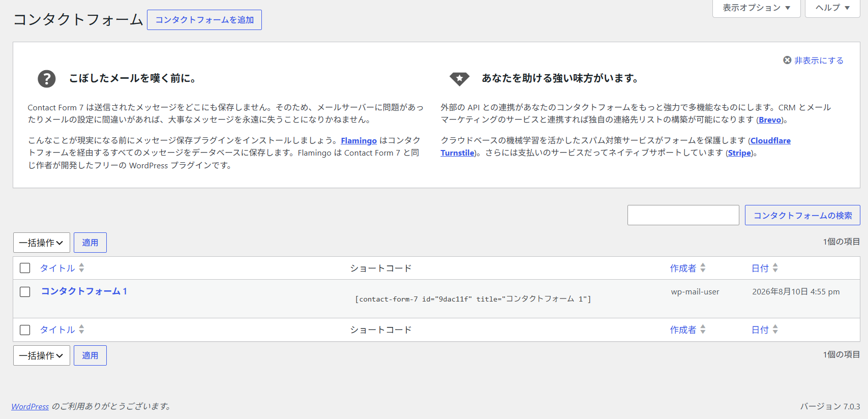868x419 pixels.
Task: Open top 一括操作 bulk actions dropdown
Action: click(42, 243)
